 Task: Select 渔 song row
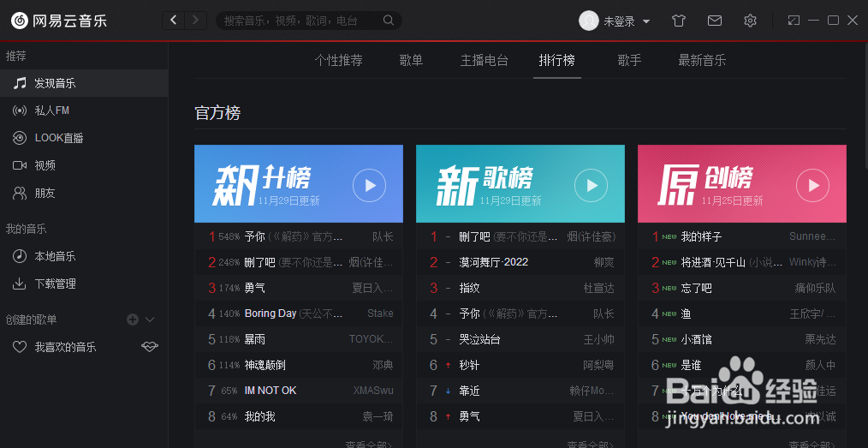(x=742, y=314)
